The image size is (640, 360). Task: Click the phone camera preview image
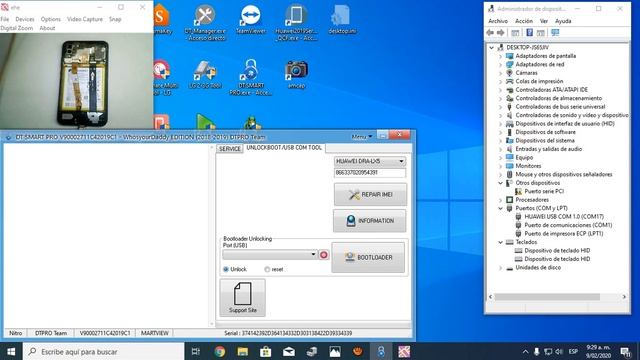(77, 82)
